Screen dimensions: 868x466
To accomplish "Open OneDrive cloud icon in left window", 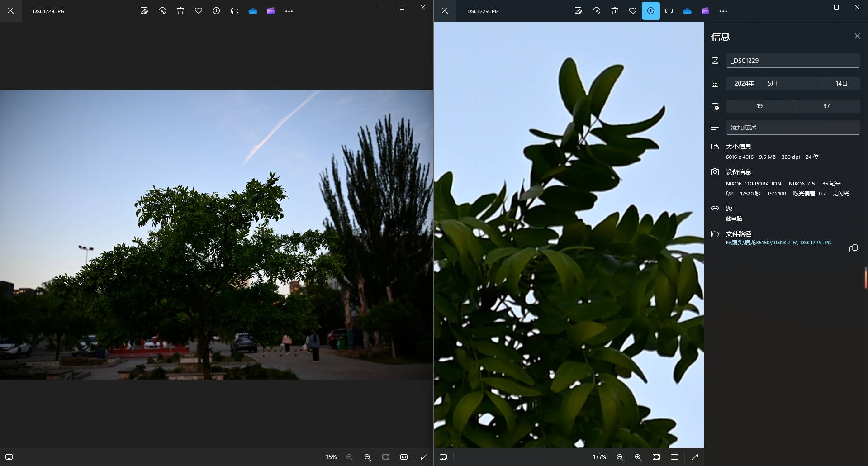I will pos(253,11).
